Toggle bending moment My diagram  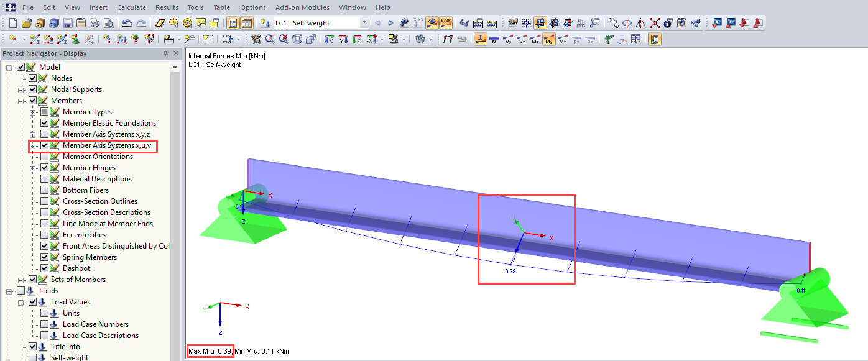[x=549, y=39]
